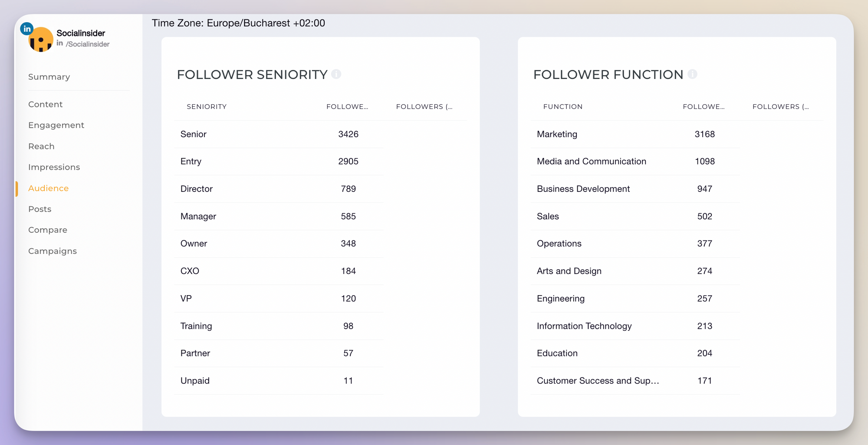
Task: Click the 502 followers value
Action: 705,216
